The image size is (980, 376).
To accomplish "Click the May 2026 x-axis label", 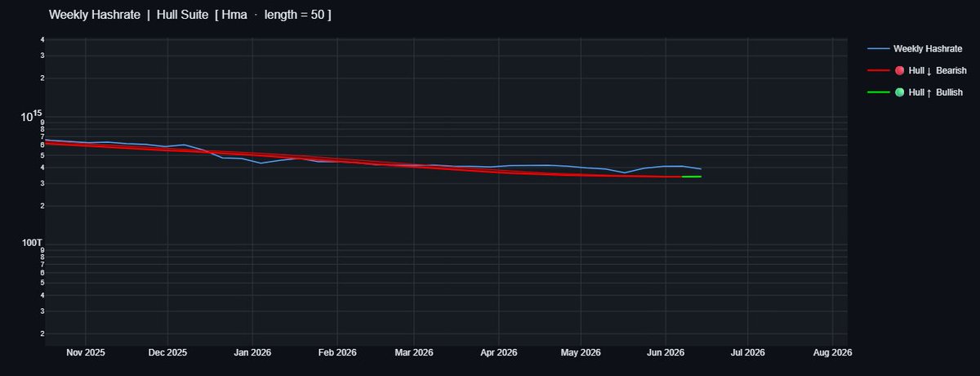I will tap(580, 353).
